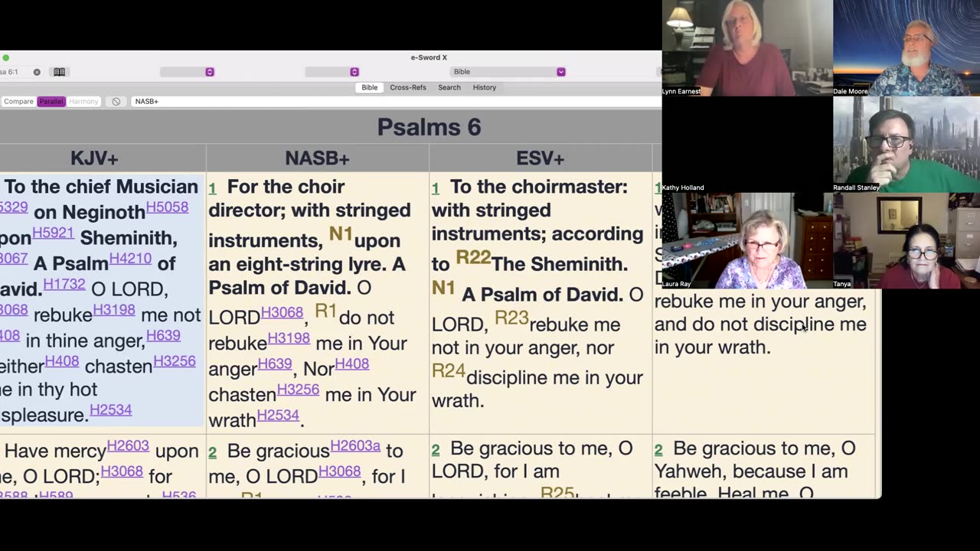Open Strong's link H5921 before Sheminith
The height and width of the screenshot is (551, 980).
[53, 233]
